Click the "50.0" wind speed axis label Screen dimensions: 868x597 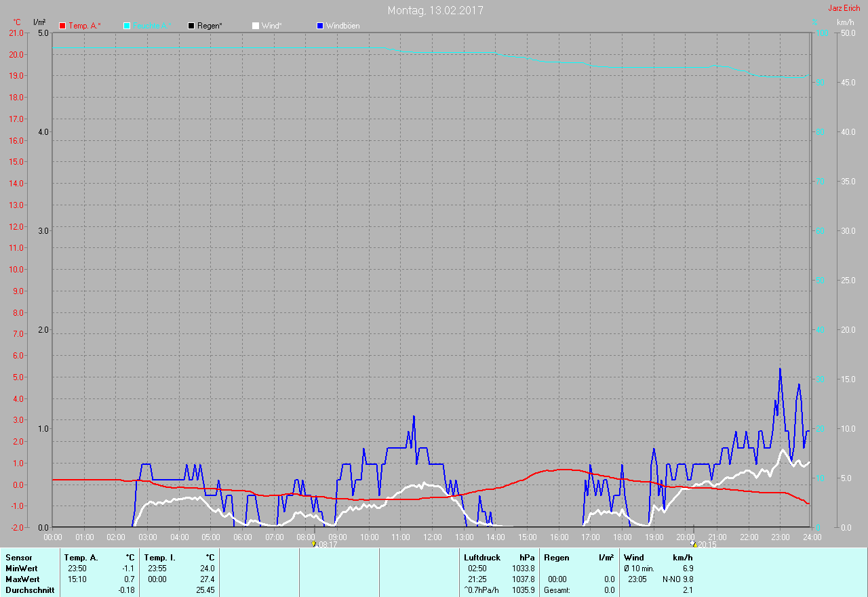[x=848, y=33]
